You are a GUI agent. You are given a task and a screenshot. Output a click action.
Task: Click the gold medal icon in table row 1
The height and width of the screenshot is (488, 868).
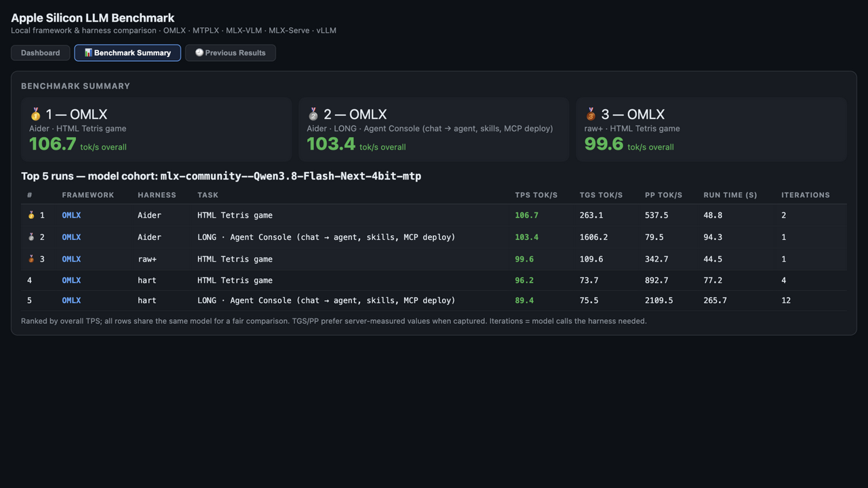[31, 216]
